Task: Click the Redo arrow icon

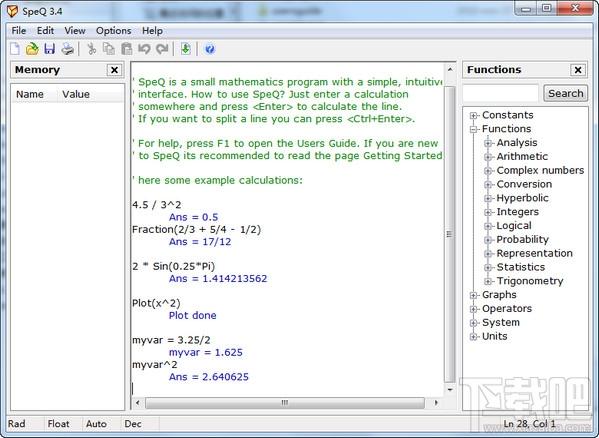Action: click(x=162, y=49)
